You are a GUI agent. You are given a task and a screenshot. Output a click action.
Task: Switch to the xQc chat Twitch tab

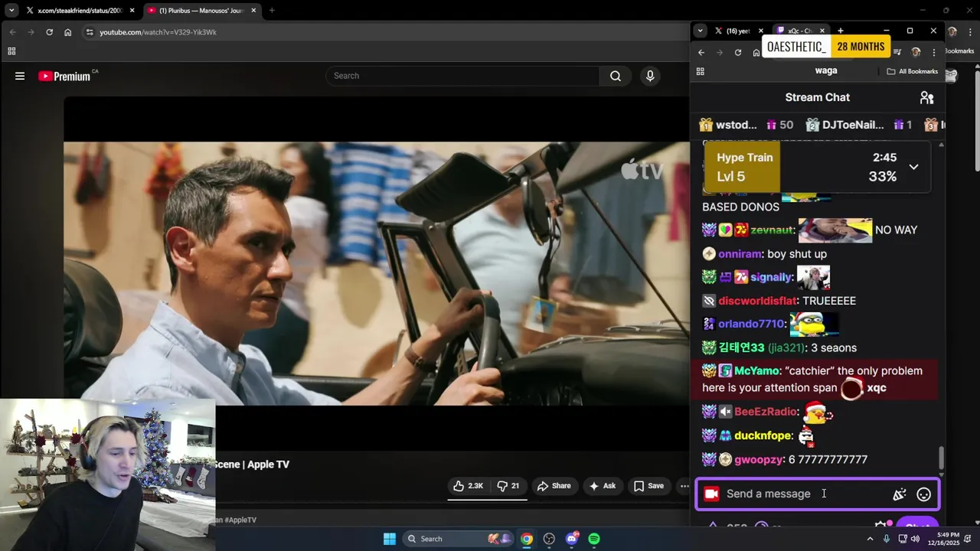tap(799, 31)
